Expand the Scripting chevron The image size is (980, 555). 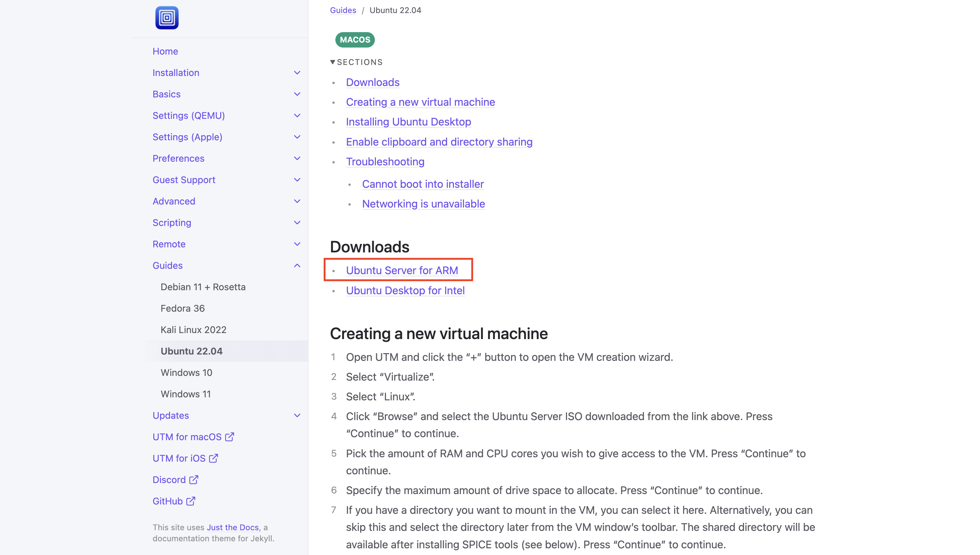click(x=297, y=223)
